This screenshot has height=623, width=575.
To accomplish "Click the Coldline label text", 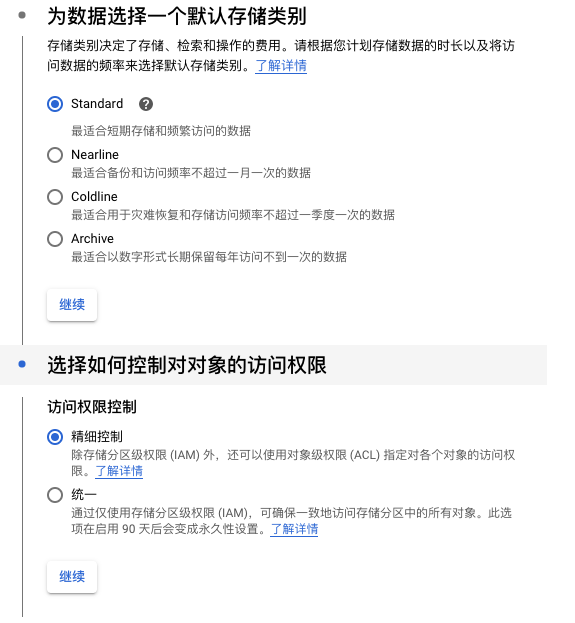I will pos(94,197).
